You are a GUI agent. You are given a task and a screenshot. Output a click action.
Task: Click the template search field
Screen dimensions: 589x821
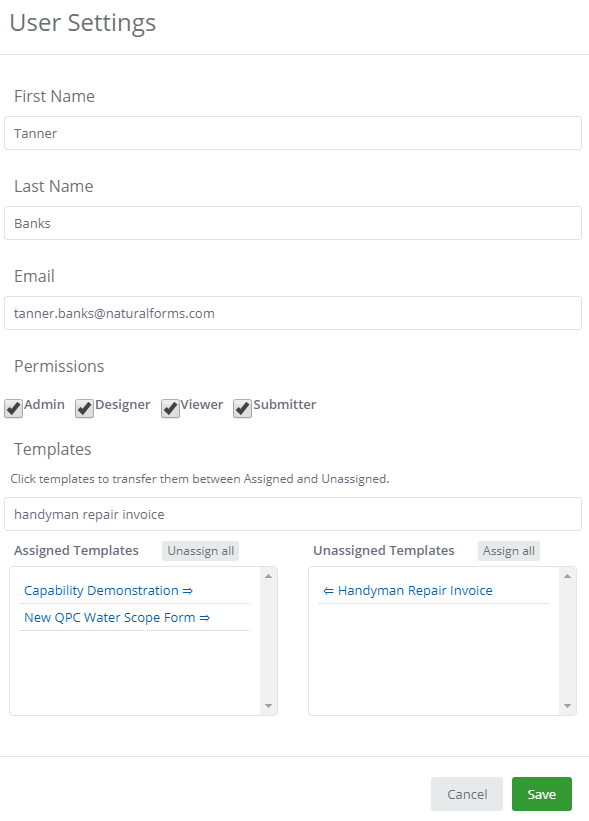(293, 514)
